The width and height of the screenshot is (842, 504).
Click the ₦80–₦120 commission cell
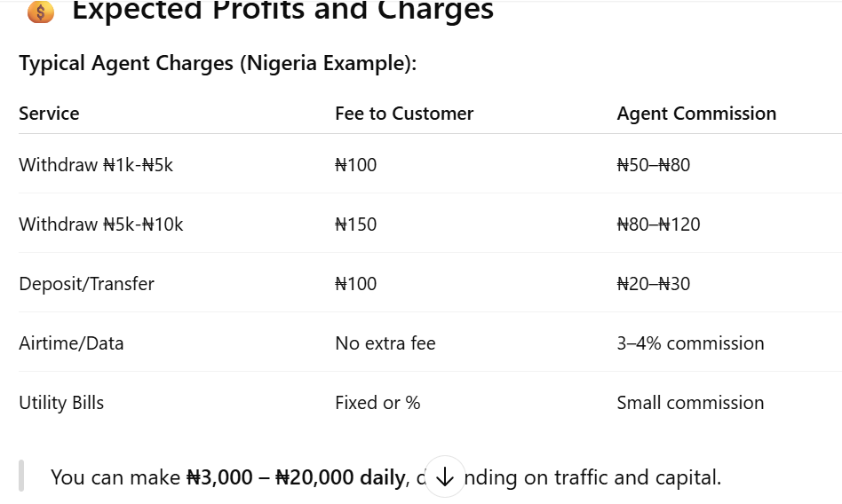658,224
